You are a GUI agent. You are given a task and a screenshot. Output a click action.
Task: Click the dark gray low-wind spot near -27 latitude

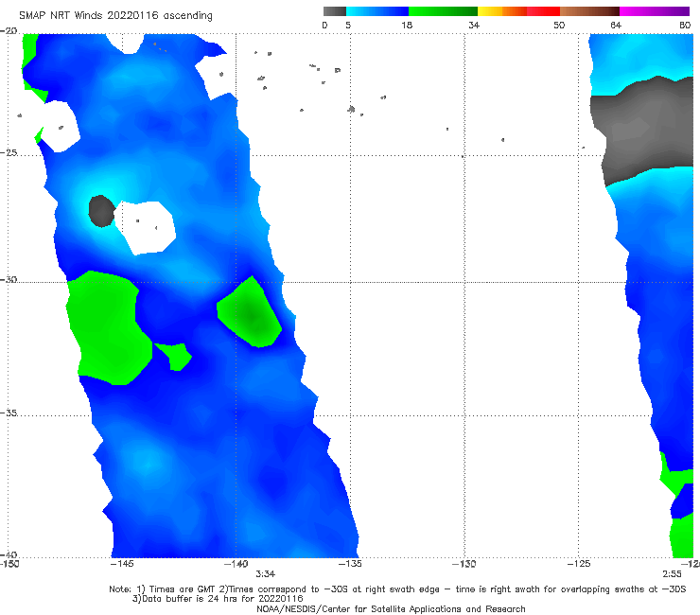pos(102,211)
